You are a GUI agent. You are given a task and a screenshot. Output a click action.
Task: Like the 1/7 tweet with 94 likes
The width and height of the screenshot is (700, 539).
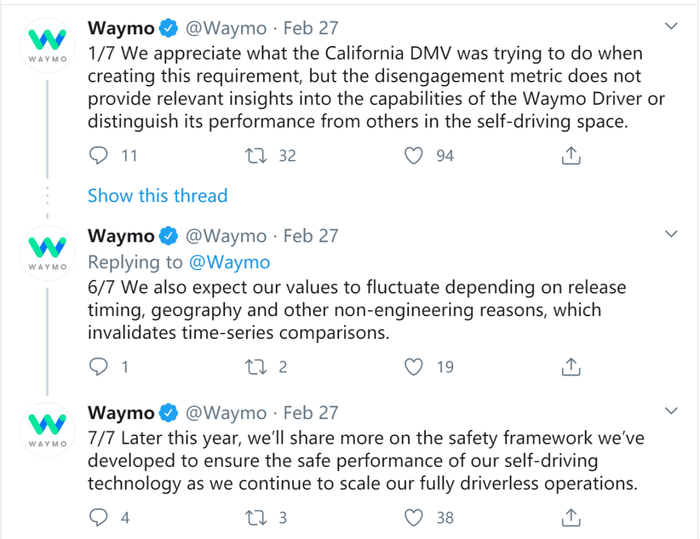point(415,156)
